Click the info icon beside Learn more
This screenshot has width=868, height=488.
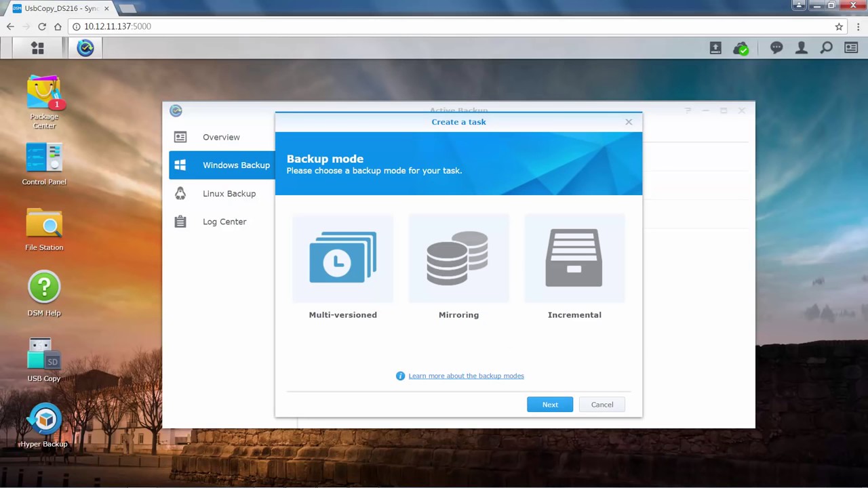point(400,376)
